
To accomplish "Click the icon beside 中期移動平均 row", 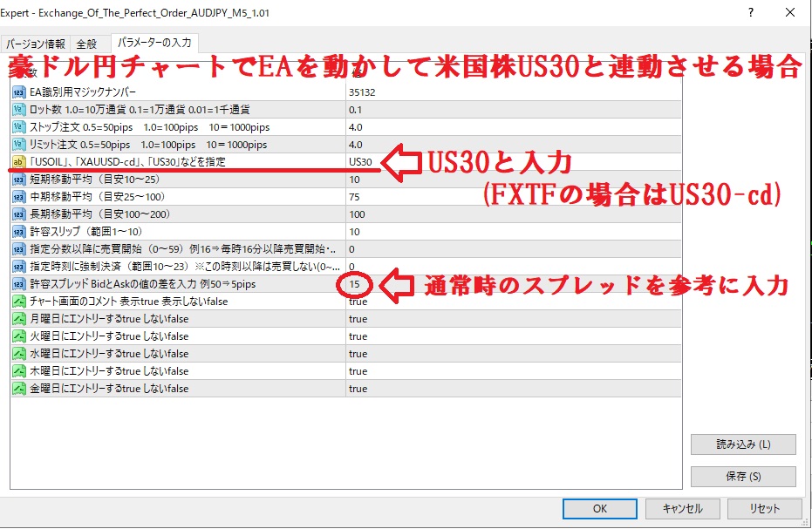I will click(18, 197).
